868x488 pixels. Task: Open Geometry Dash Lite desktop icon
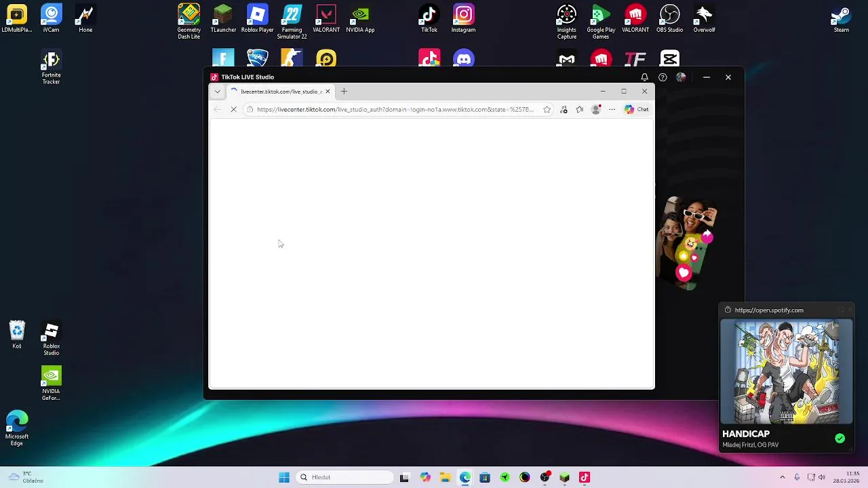(189, 22)
